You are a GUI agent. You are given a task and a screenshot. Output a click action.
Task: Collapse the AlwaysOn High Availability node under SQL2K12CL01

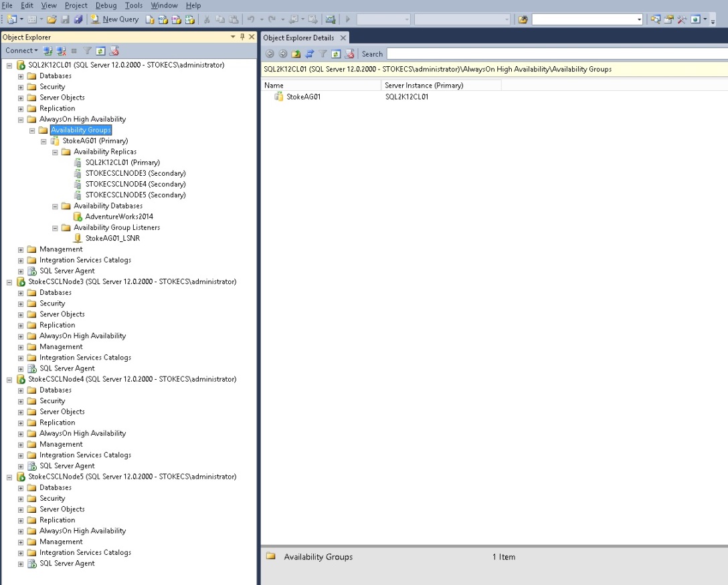pos(21,119)
